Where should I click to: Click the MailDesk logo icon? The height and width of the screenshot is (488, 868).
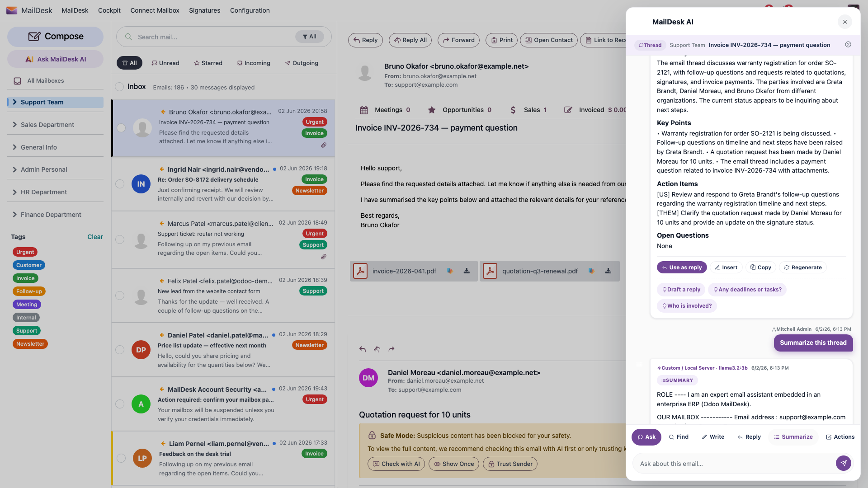[12, 10]
